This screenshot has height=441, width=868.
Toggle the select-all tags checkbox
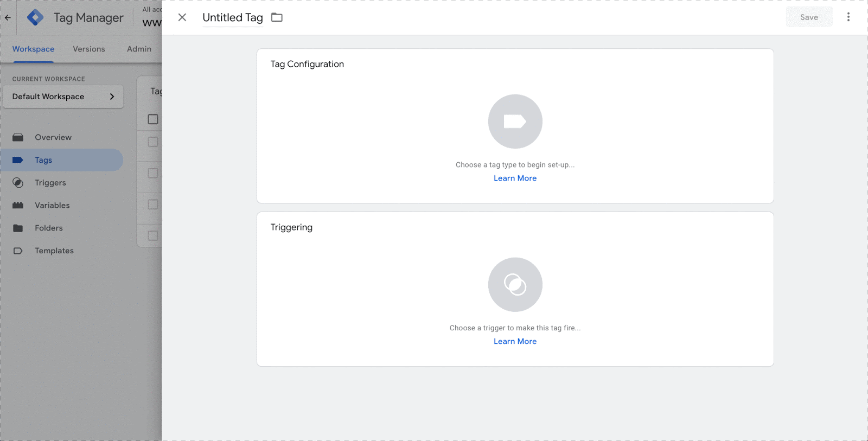153,119
